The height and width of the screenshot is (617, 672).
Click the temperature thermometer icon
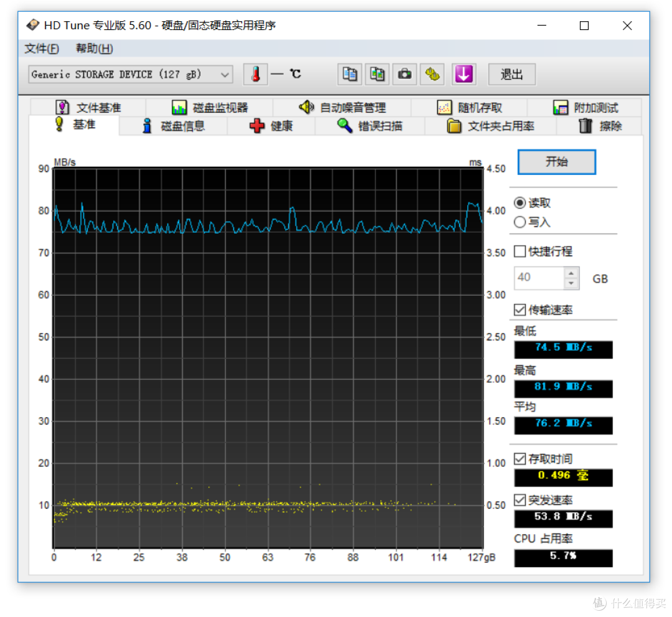256,74
